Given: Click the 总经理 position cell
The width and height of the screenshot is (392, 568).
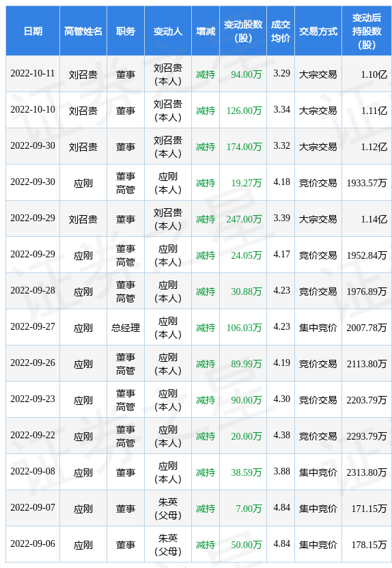Looking at the screenshot, I should [x=126, y=328].
